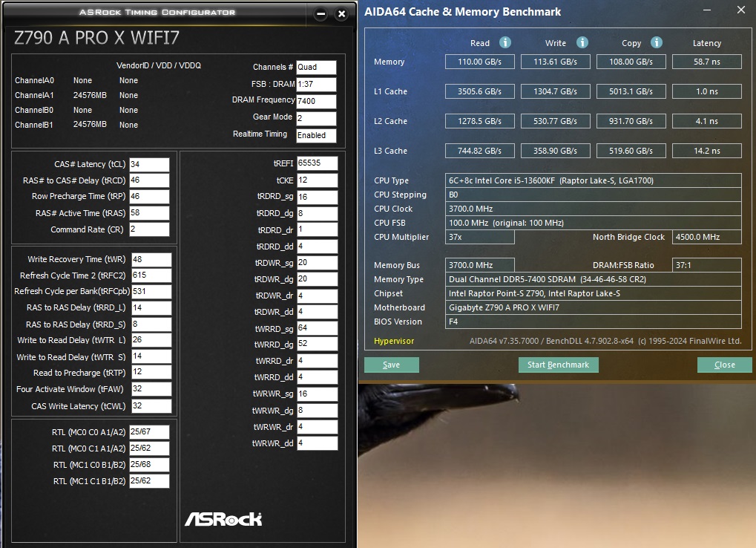Select the DRAM Frequency field
Viewport: 756px width, 548px height.
316,101
